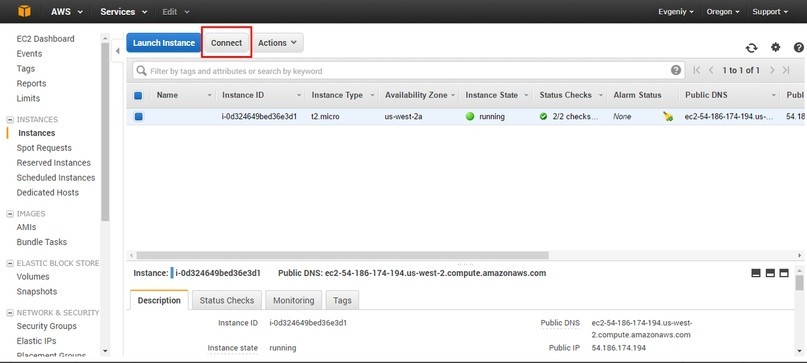
Task: Click the horizontal scrollbar under instance table
Action: pyautogui.click(x=342, y=255)
